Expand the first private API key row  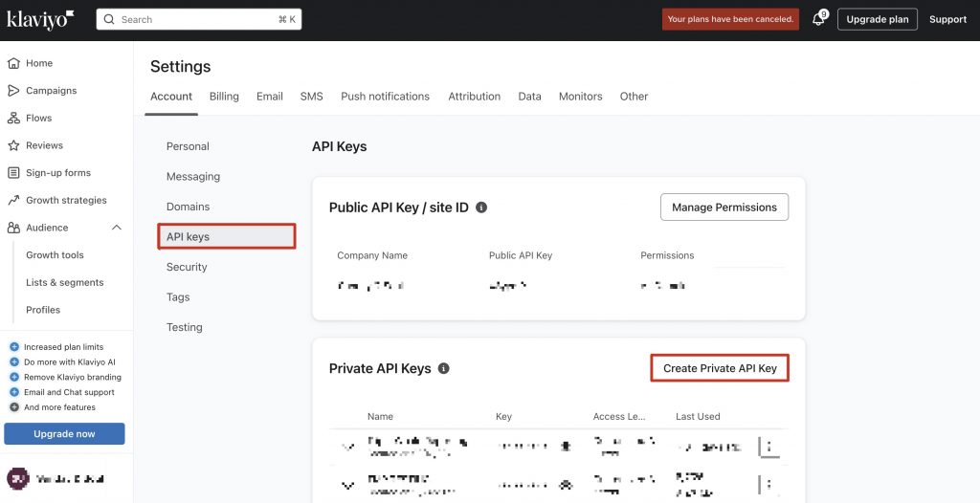[x=348, y=447]
